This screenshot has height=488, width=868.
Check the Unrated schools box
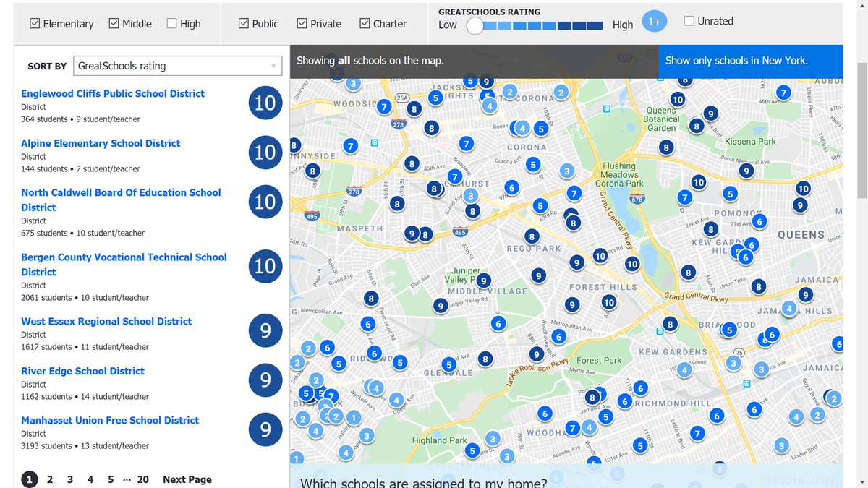(x=689, y=21)
